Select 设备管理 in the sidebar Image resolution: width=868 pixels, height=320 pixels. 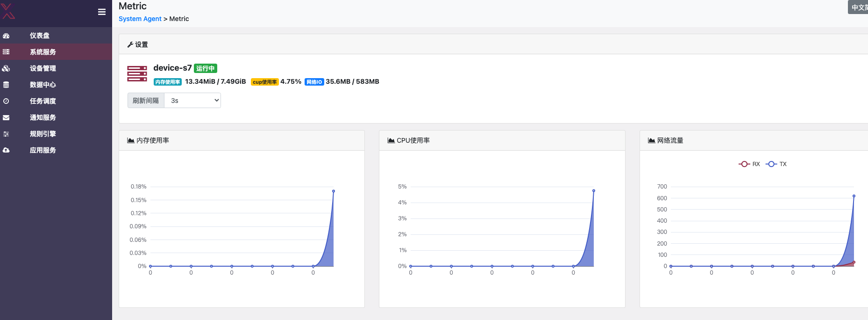(43, 68)
